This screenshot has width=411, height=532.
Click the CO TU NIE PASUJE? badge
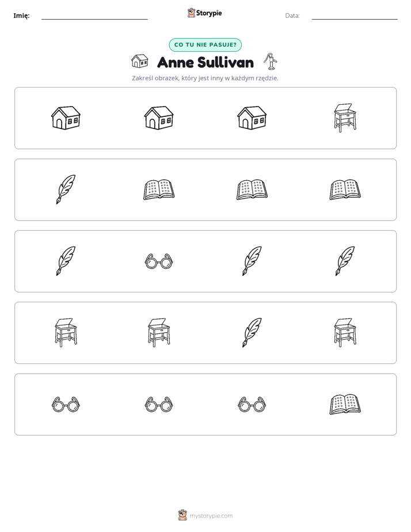click(x=205, y=45)
